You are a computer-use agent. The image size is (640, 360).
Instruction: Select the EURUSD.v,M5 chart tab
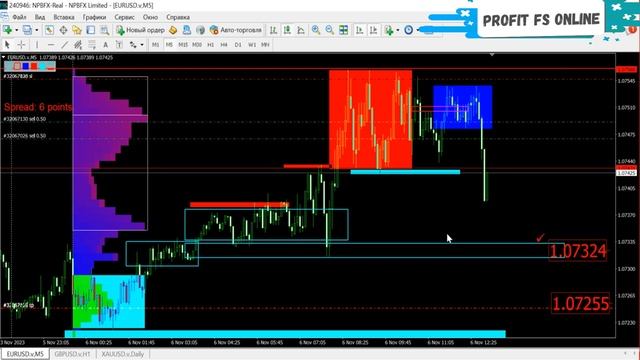pos(25,354)
